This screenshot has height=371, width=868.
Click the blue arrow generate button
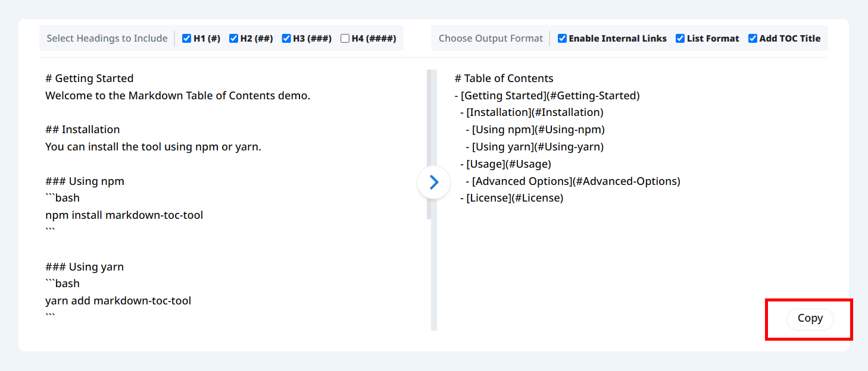(x=433, y=182)
